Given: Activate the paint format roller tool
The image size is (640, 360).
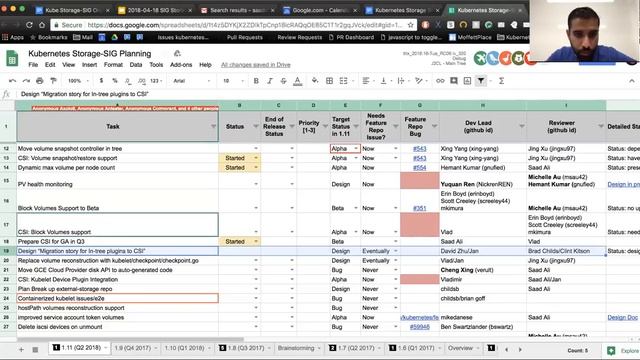Looking at the screenshot, I should [x=53, y=81].
